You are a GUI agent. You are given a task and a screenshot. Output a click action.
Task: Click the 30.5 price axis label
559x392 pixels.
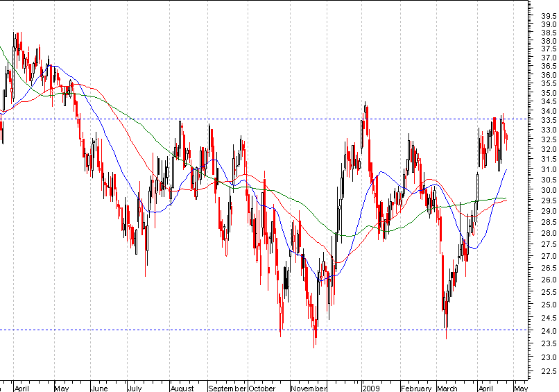click(549, 180)
